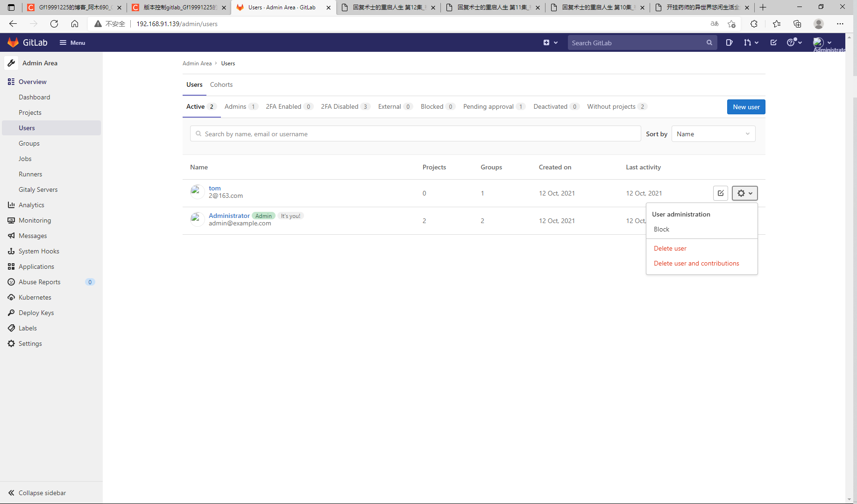Click the Deploy Keys key icon
This screenshot has width=857, height=504.
[11, 313]
